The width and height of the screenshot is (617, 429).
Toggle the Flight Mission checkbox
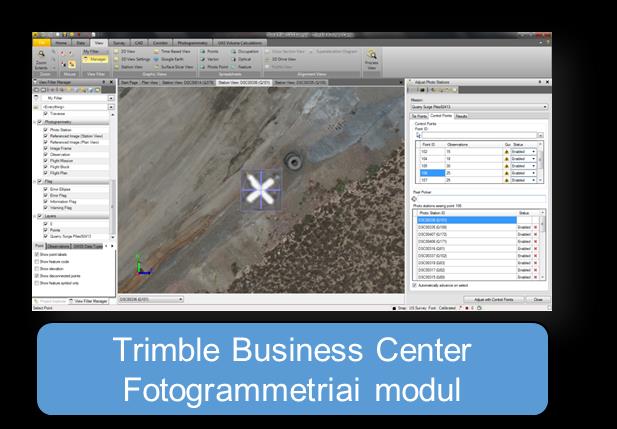(46, 161)
